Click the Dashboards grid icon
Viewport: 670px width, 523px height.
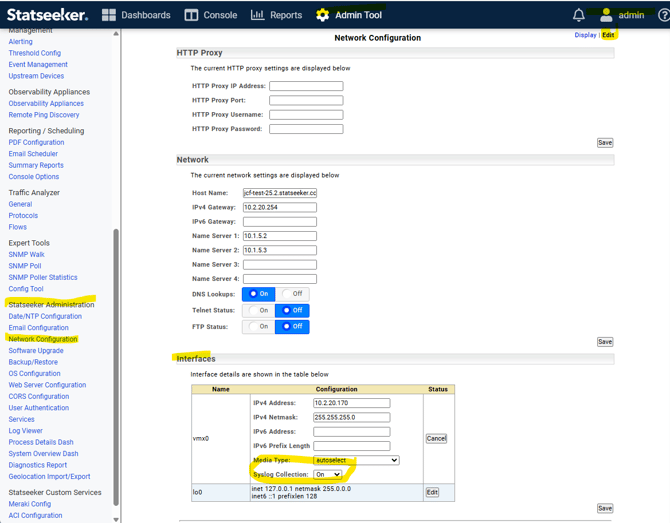[x=109, y=15]
